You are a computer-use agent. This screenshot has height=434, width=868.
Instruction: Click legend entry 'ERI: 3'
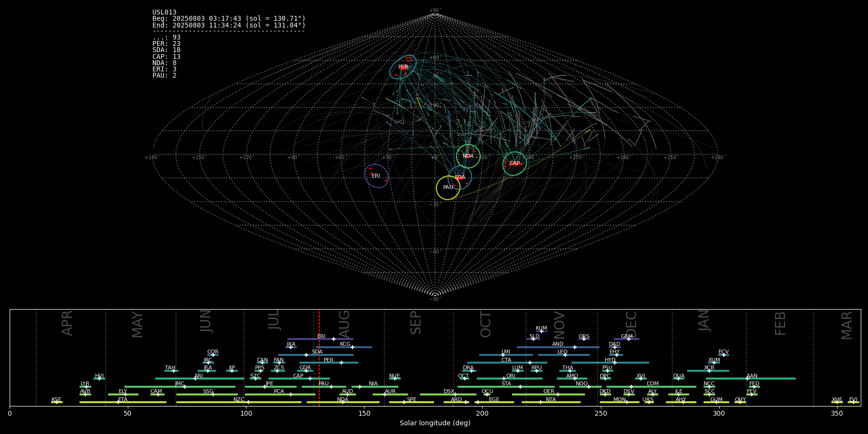164,69
